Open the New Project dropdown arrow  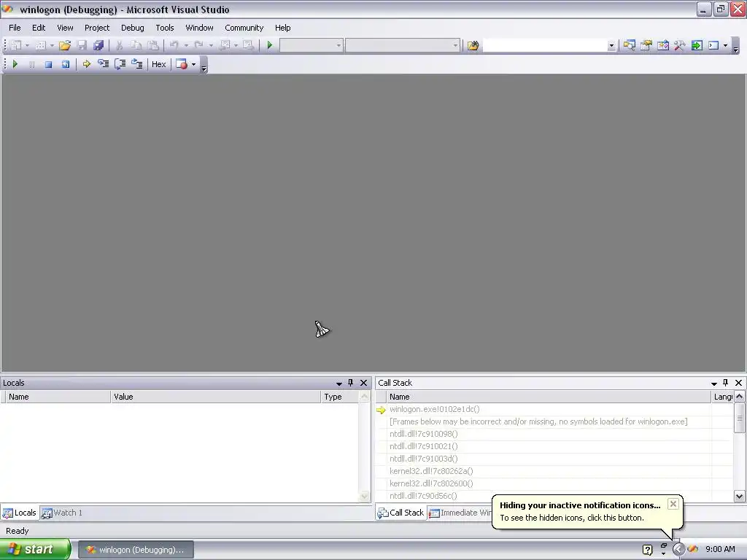coord(27,45)
